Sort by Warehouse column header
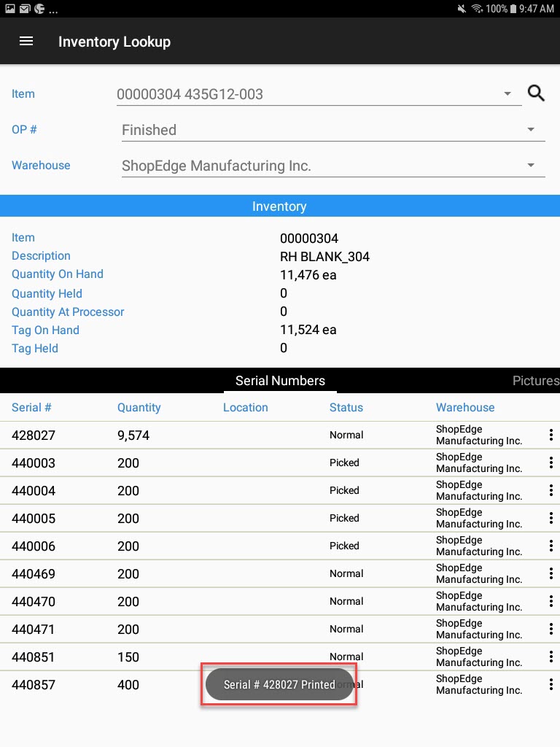Screen dimensions: 560x747 (x=465, y=407)
